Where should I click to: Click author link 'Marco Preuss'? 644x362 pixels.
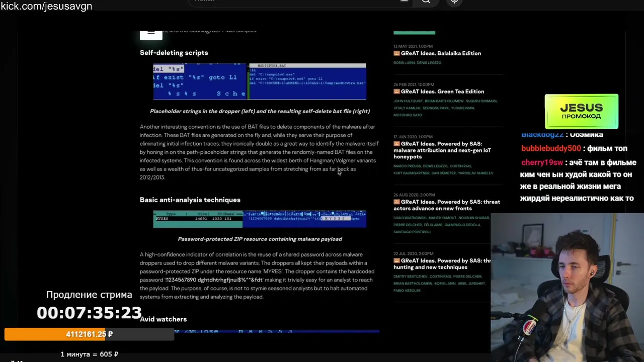coord(406,166)
